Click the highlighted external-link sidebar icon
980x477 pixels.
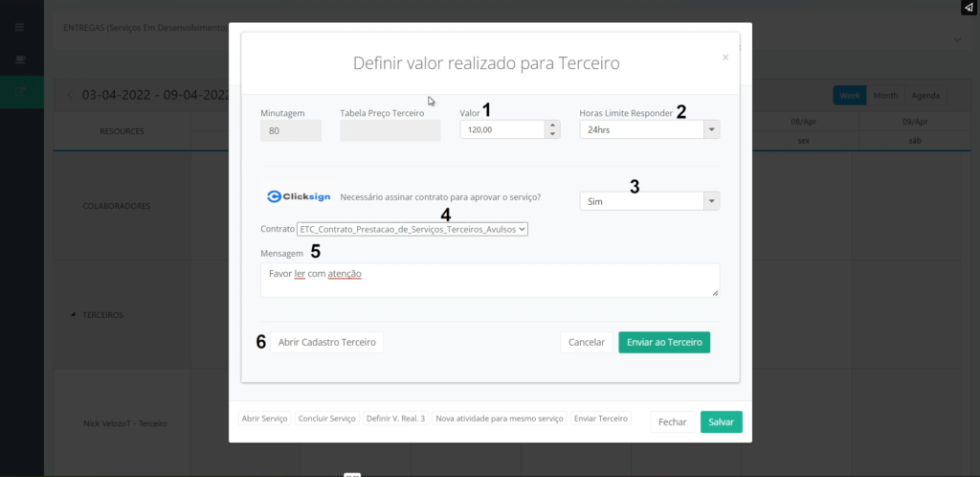(20, 91)
